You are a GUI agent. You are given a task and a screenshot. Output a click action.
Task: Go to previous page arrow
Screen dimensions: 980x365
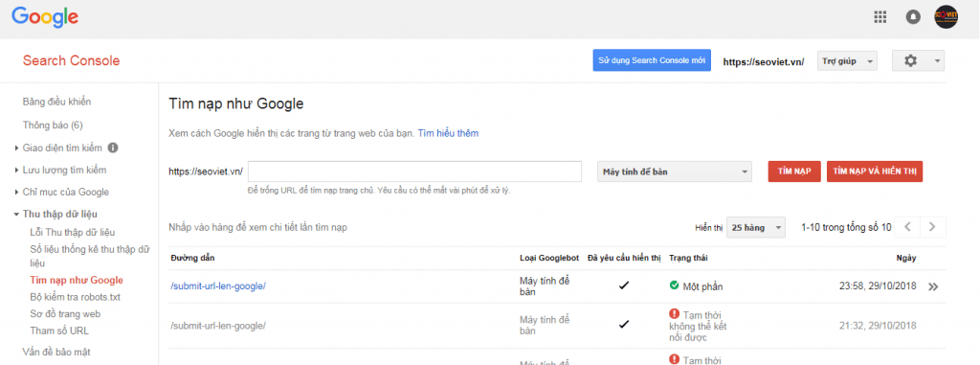(x=908, y=227)
